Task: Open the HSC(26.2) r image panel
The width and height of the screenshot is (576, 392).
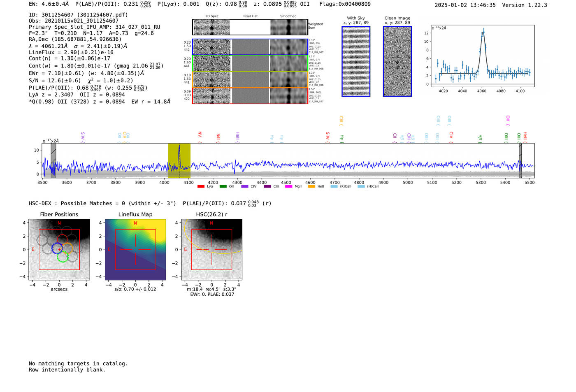Action: (x=211, y=249)
